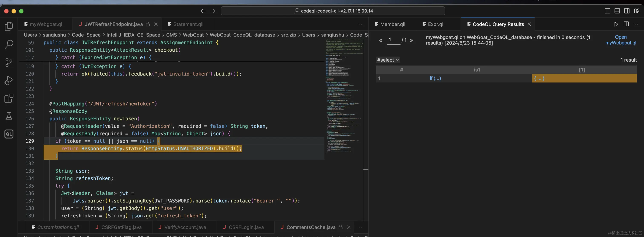Switch to CSRFLogin.java tab
The height and width of the screenshot is (237, 644).
tap(246, 227)
